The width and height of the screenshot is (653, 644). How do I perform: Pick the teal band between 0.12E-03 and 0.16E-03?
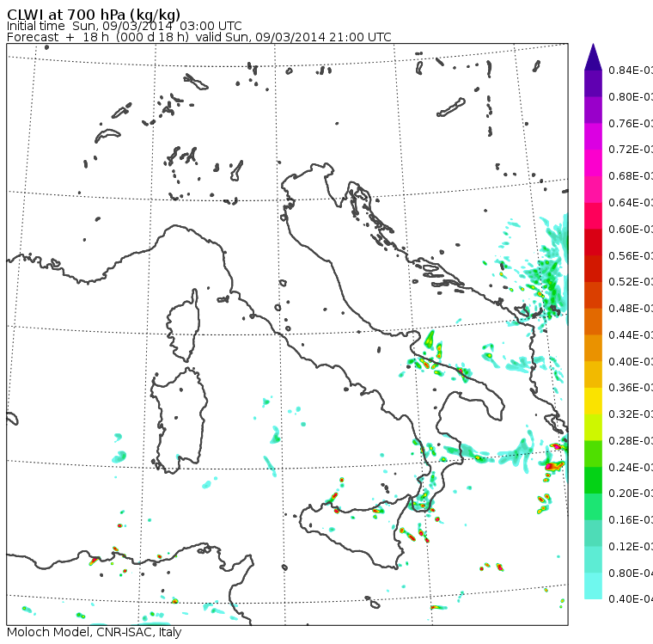pos(593,534)
